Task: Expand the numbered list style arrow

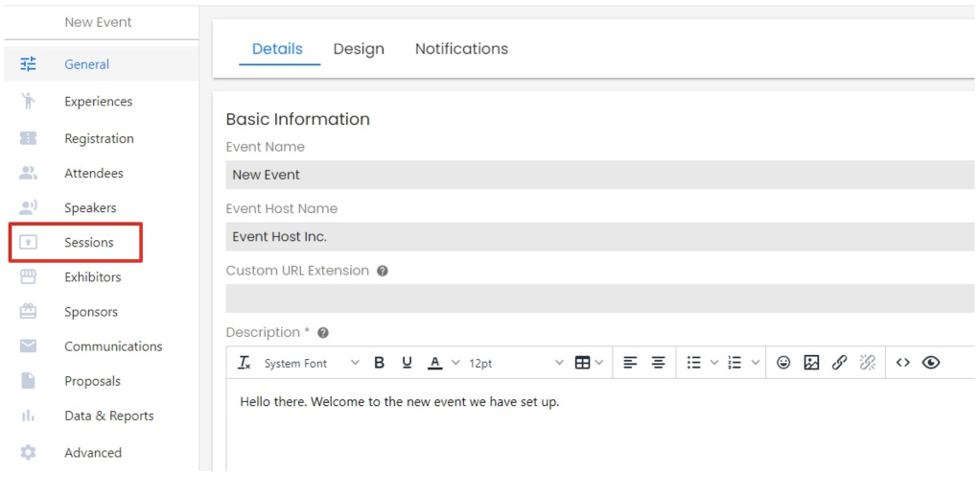Action: point(756,363)
